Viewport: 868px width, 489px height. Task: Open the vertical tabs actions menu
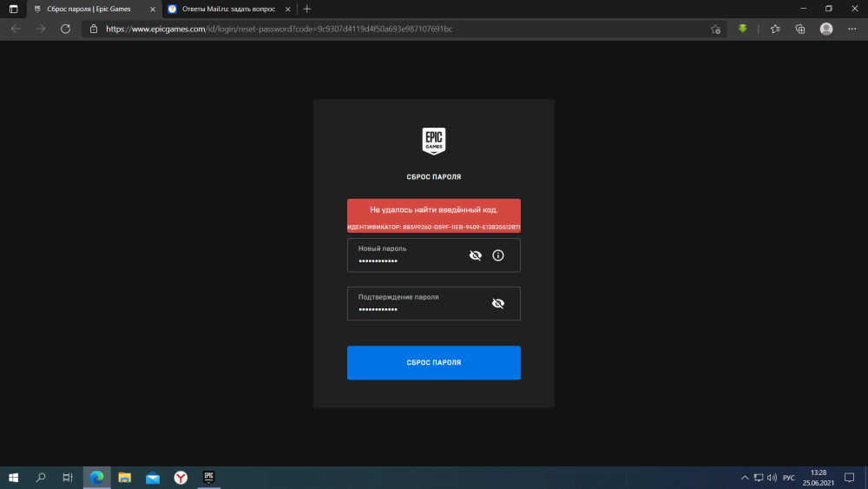(x=13, y=9)
